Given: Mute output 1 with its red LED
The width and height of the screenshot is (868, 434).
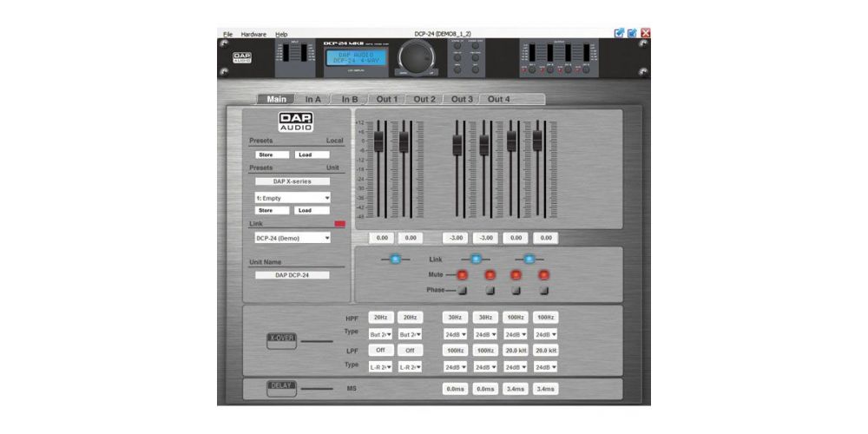Looking at the screenshot, I should click(462, 274).
